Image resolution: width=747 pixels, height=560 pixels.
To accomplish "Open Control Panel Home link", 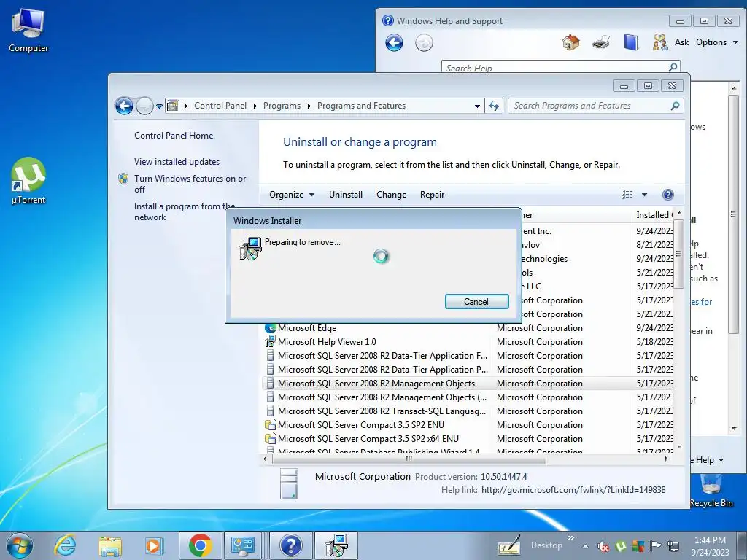I will click(x=174, y=135).
